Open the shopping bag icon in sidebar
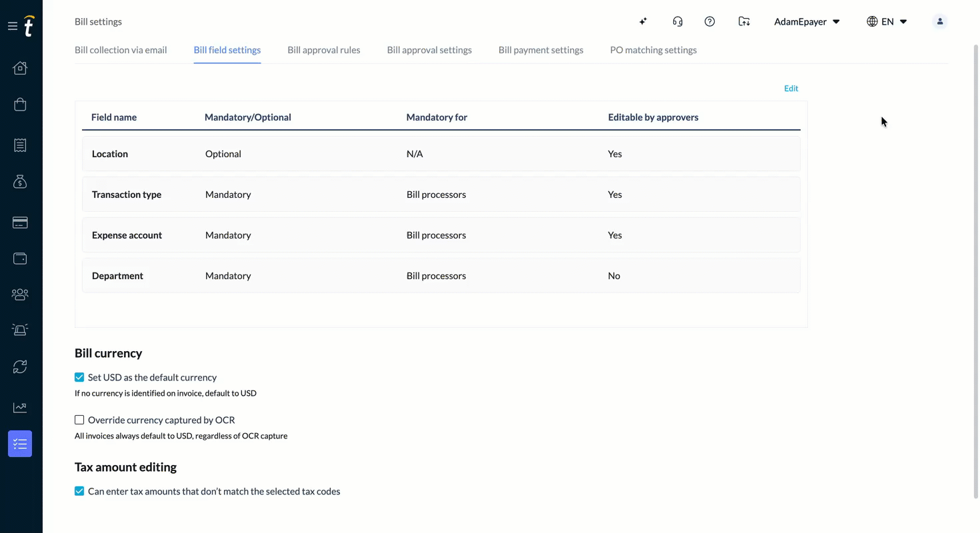This screenshot has width=980, height=533. point(20,104)
